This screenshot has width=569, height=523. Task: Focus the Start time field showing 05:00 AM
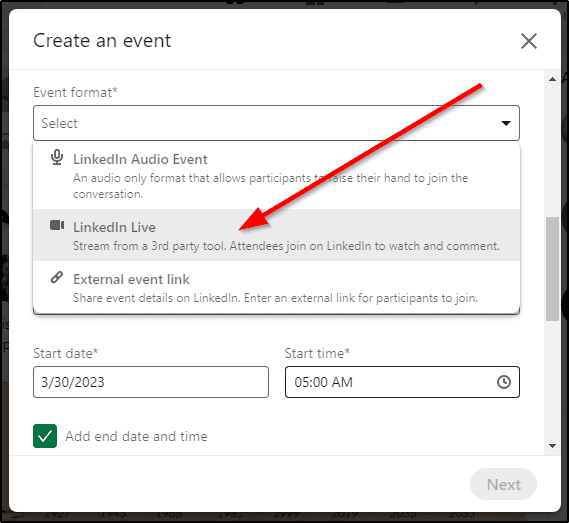pyautogui.click(x=402, y=382)
